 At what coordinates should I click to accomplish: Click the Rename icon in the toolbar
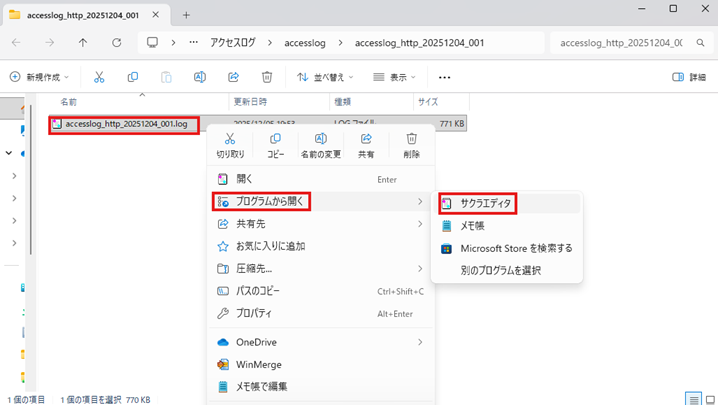tap(200, 77)
